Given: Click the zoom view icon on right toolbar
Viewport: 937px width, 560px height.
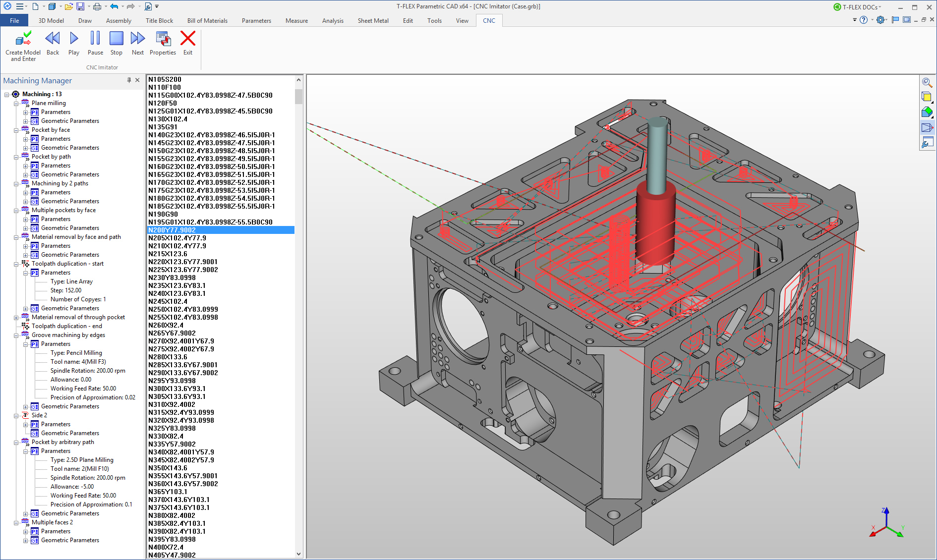Looking at the screenshot, I should 927,82.
